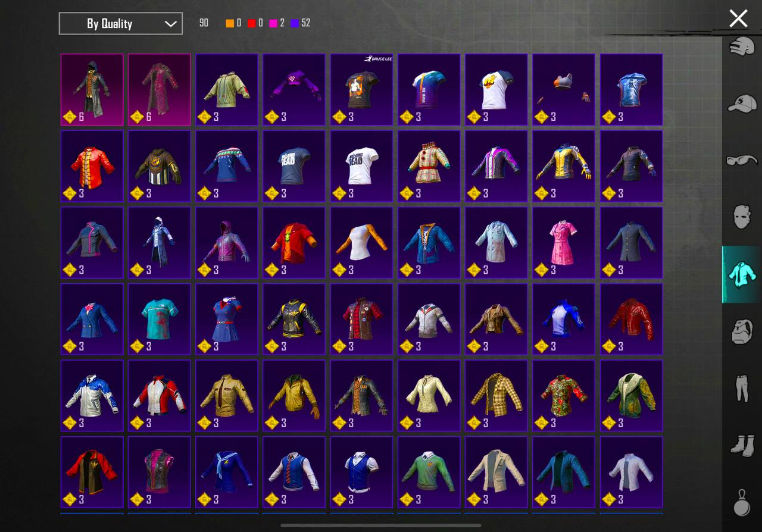
Task: Choose the first hooded trench coat outfit
Action: (x=92, y=89)
